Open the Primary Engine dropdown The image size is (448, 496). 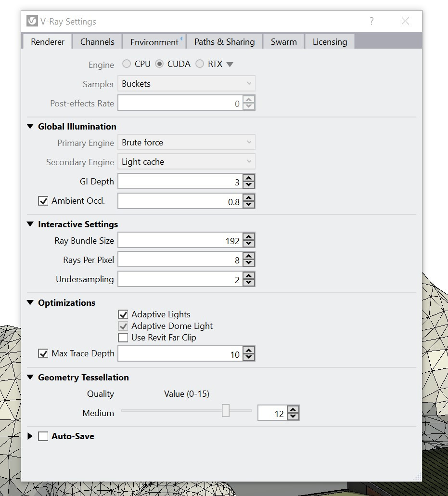coord(186,143)
